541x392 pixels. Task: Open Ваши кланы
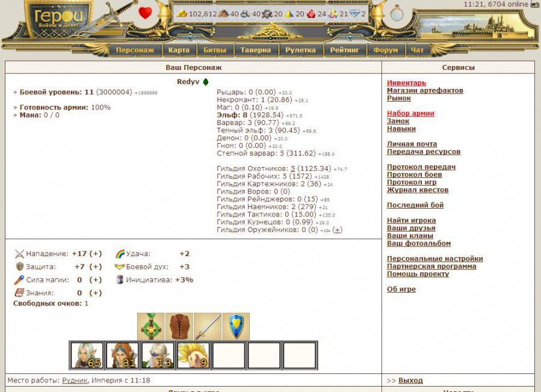410,236
